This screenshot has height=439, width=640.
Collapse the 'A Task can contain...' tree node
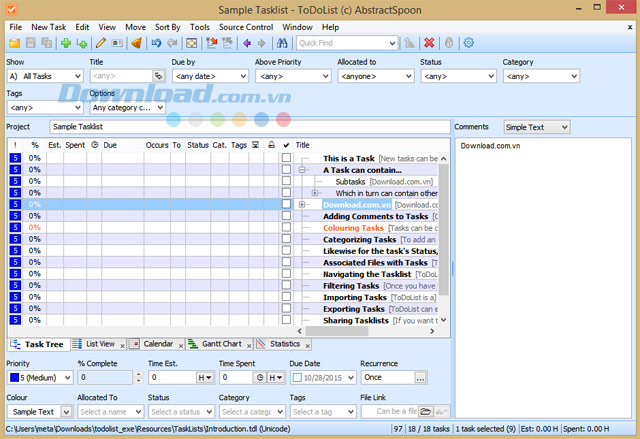[x=302, y=170]
